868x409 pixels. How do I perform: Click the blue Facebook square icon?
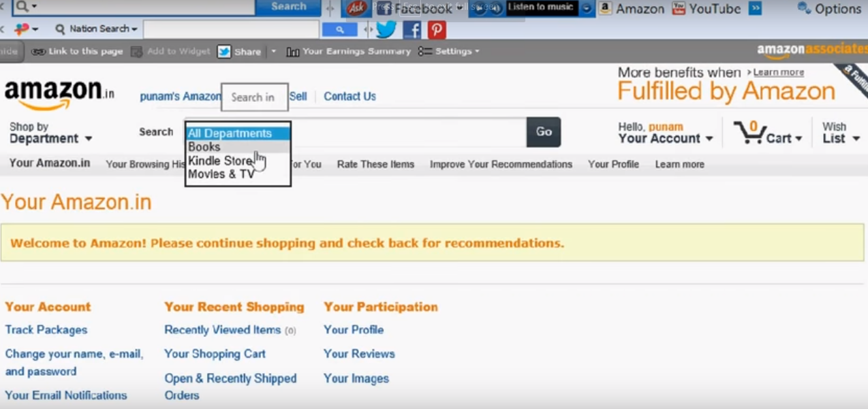[412, 29]
